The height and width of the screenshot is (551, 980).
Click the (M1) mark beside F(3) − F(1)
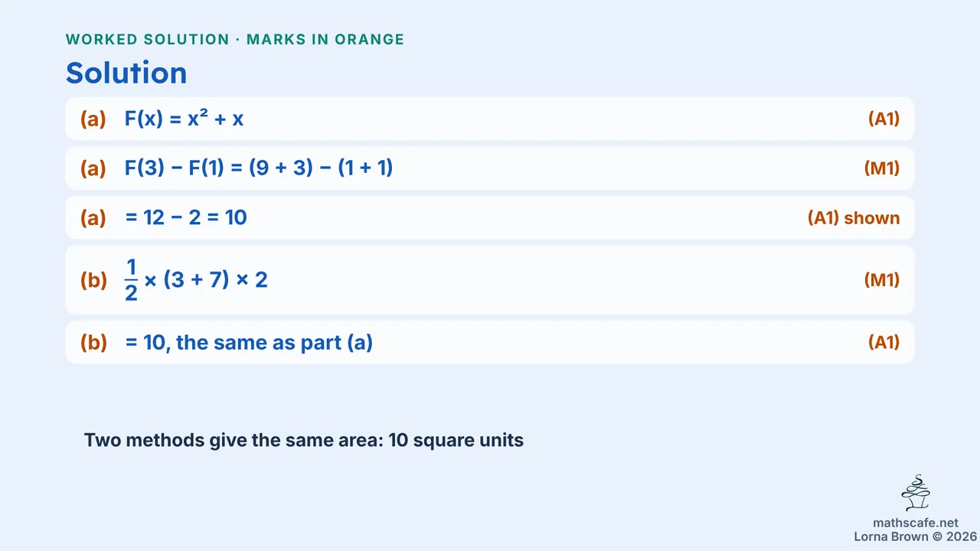tap(882, 168)
